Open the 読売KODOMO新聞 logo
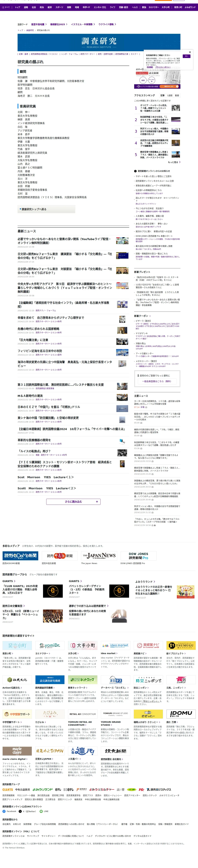 [x=20, y=556]
